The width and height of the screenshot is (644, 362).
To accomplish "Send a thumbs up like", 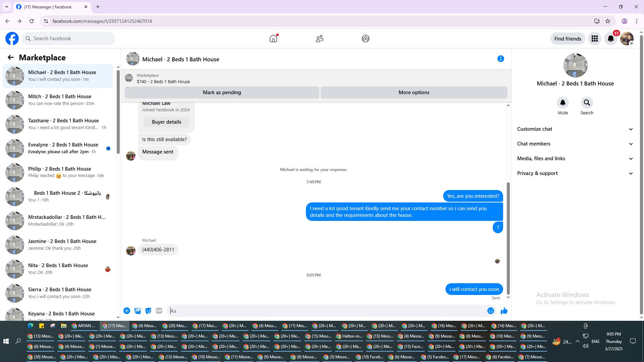I will click(504, 311).
